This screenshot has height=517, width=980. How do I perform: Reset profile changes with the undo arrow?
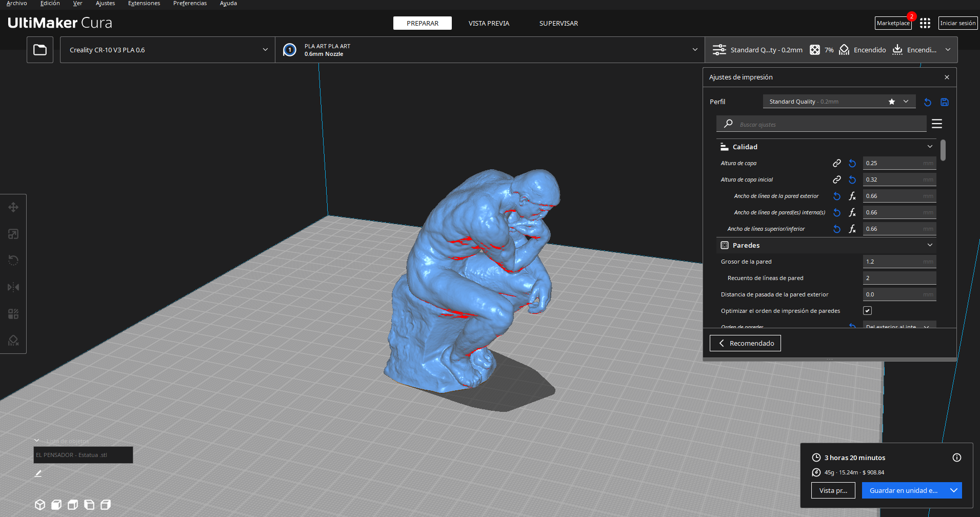(928, 102)
